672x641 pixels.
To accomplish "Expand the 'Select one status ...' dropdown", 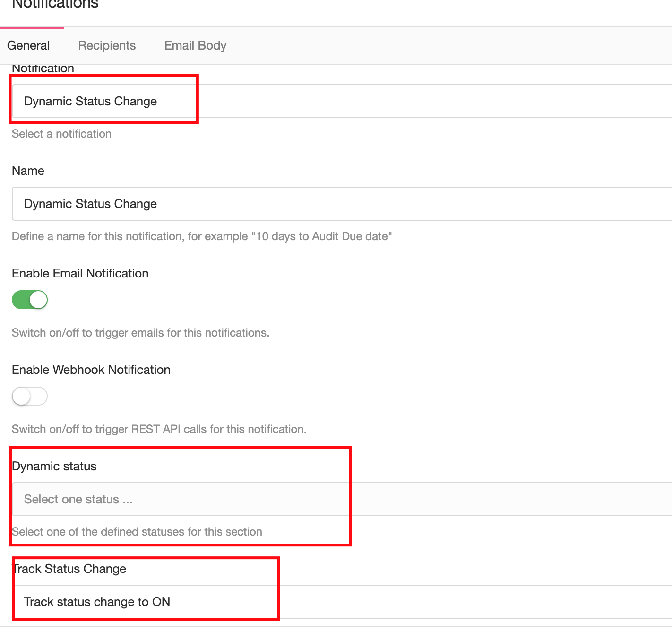I will click(342, 499).
